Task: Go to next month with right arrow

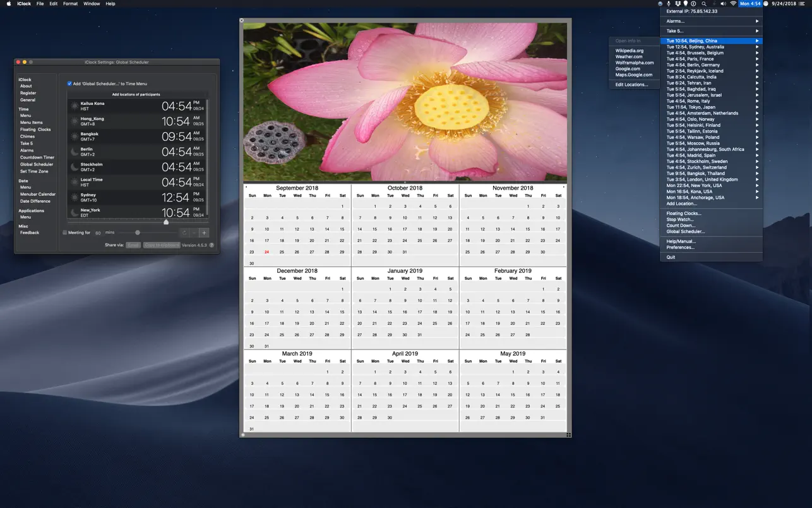Action: (x=563, y=188)
